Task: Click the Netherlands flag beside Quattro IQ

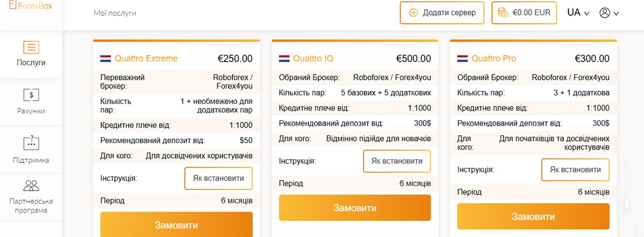Action: coord(284,58)
